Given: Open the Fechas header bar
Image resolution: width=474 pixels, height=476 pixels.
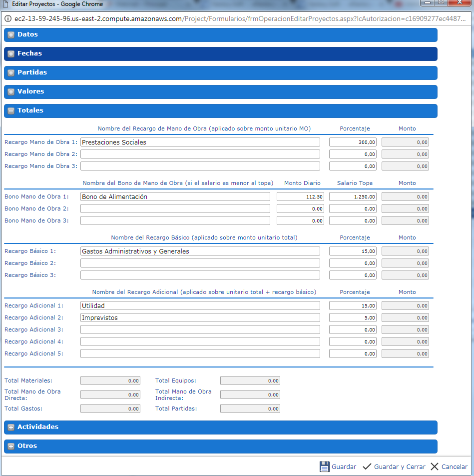Looking at the screenshot, I should [x=221, y=54].
